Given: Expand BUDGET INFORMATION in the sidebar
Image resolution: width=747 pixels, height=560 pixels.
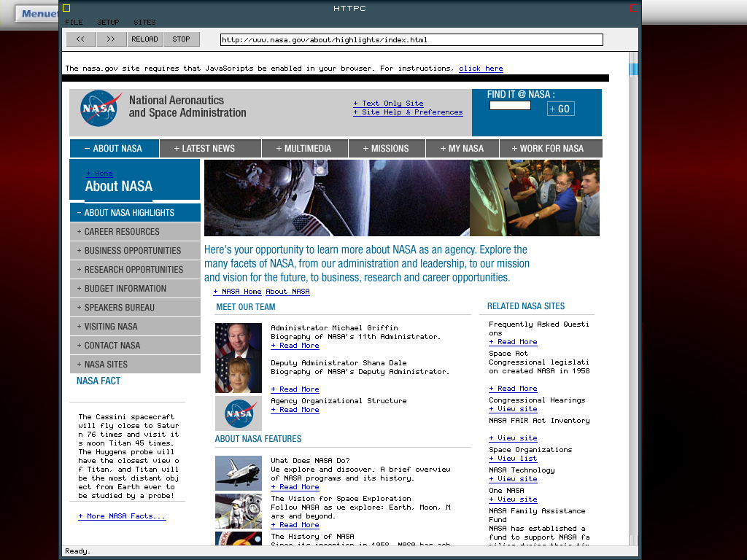Looking at the screenshot, I should pos(135,289).
